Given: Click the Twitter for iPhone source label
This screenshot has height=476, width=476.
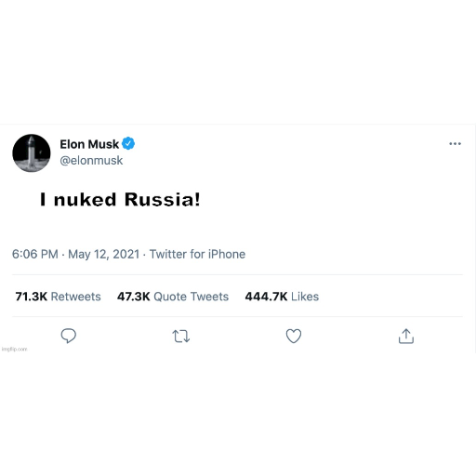Looking at the screenshot, I should coord(197,254).
